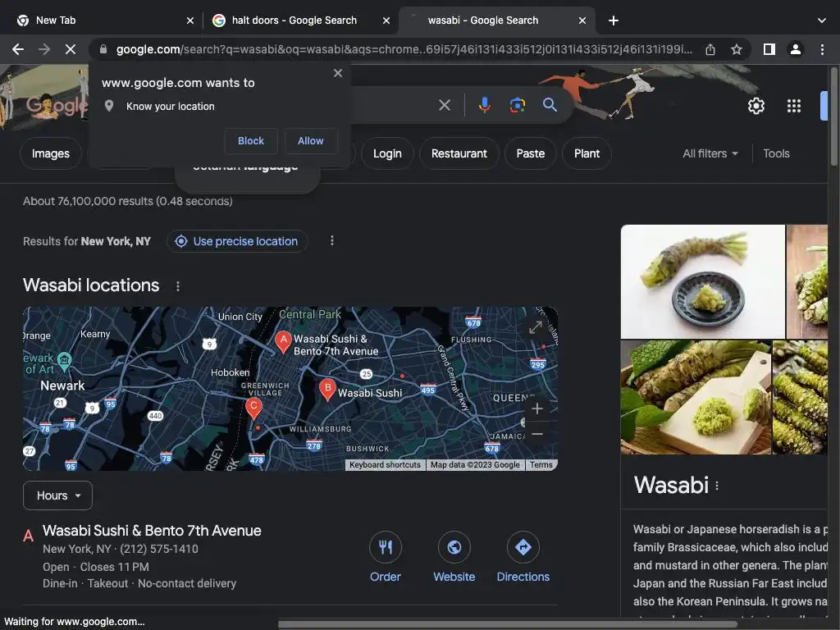Open more options for Wasabi locations
Image resolution: width=840 pixels, height=630 pixels.
point(178,286)
